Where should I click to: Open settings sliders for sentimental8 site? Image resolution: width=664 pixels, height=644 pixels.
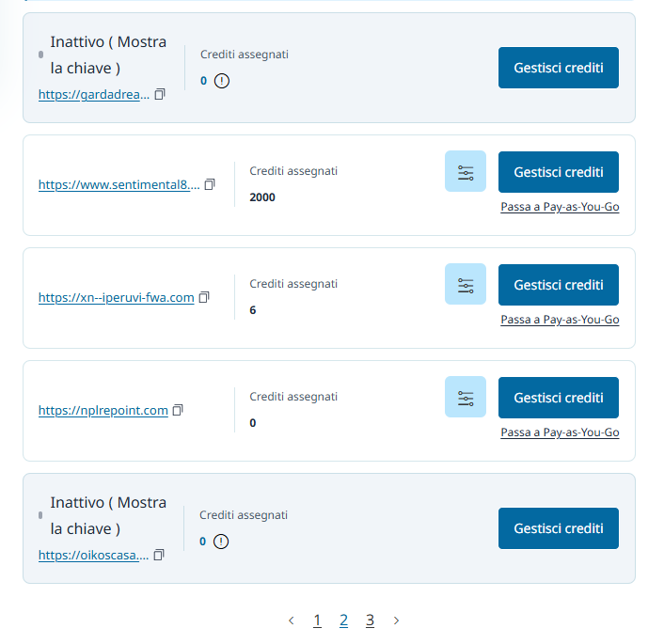click(x=466, y=172)
